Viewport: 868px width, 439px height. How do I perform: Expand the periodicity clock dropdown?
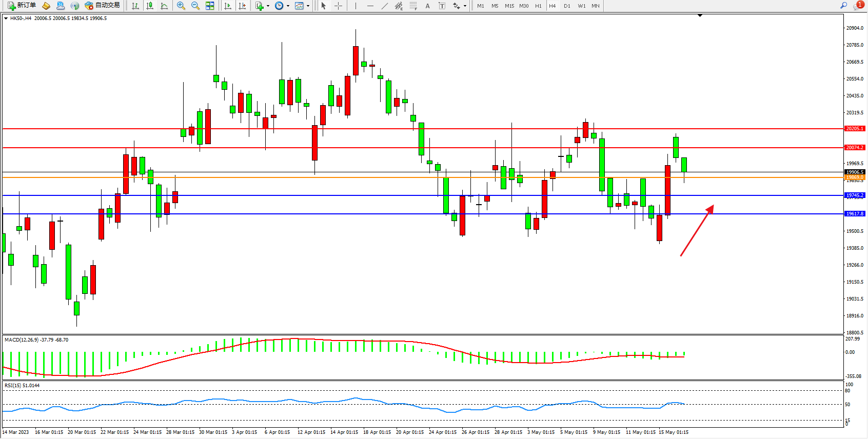pyautogui.click(x=288, y=6)
